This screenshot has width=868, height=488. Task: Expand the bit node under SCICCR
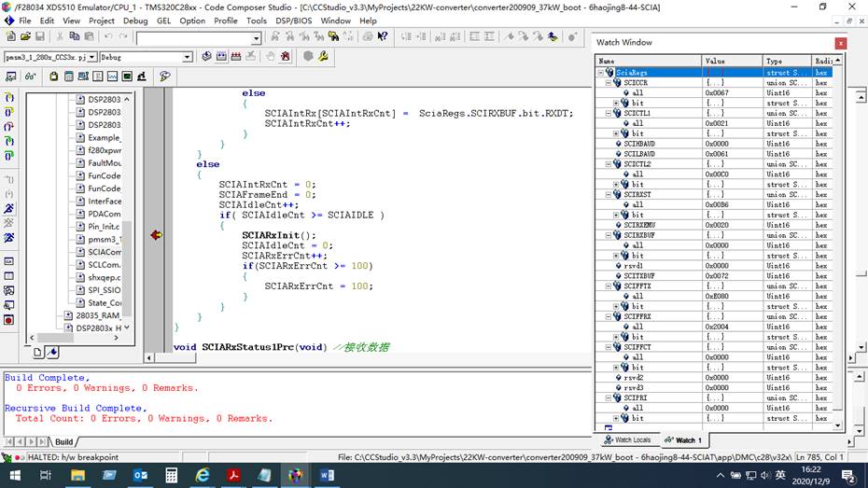click(616, 103)
